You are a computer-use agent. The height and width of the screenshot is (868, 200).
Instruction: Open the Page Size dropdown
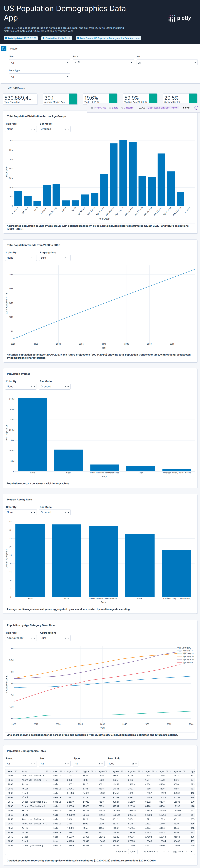[x=132, y=851]
